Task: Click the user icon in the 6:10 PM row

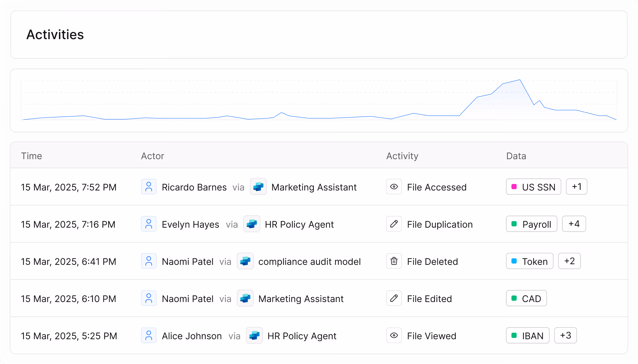Action: (149, 298)
